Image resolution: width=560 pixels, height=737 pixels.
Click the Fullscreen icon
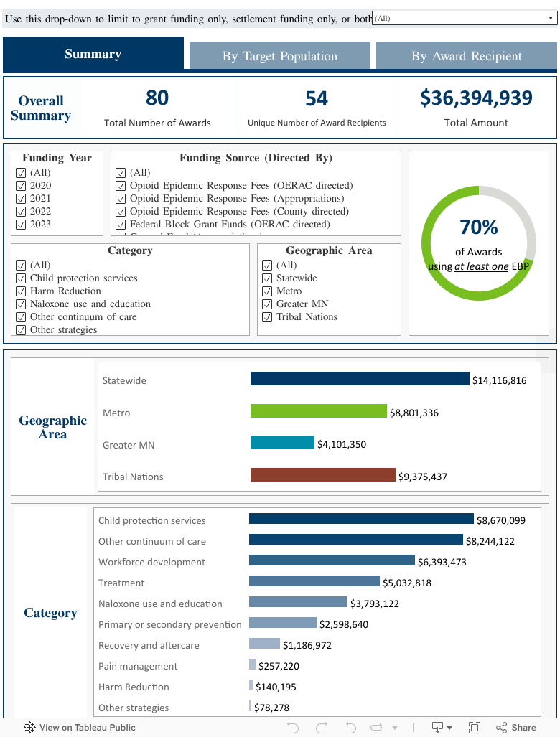[475, 727]
